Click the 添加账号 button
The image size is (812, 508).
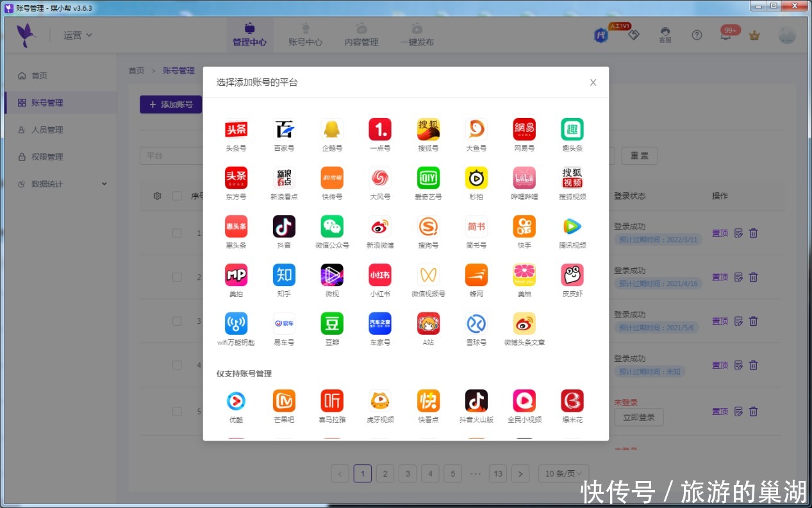[x=170, y=105]
